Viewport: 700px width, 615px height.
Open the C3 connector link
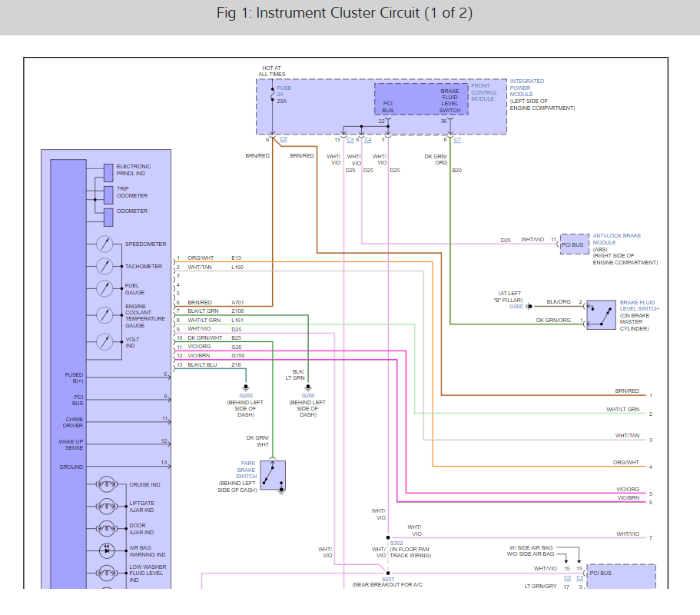point(350,140)
